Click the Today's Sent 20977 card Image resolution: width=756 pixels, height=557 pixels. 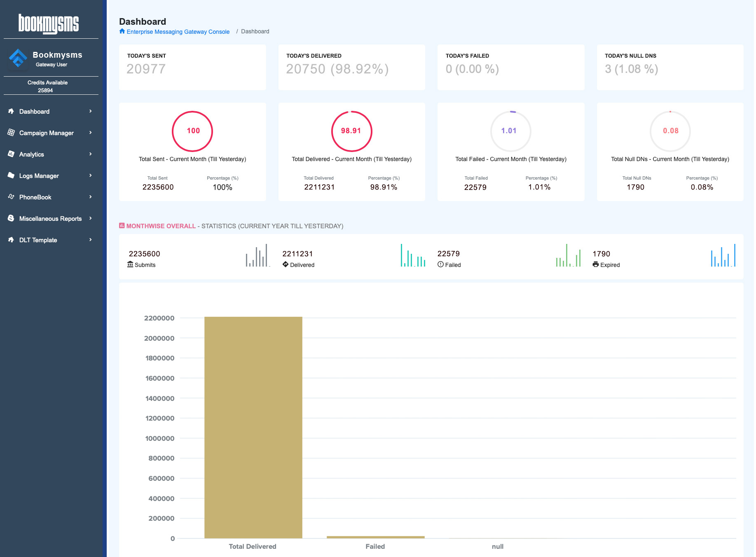(192, 67)
